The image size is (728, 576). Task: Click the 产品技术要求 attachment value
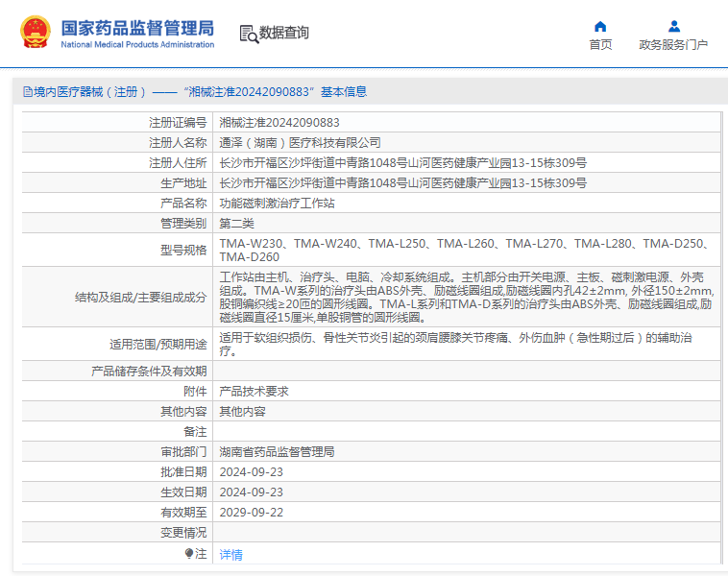tap(254, 392)
